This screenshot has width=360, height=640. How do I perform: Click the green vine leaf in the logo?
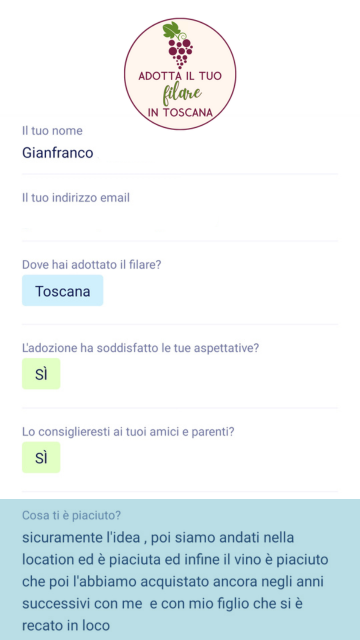coord(171,30)
